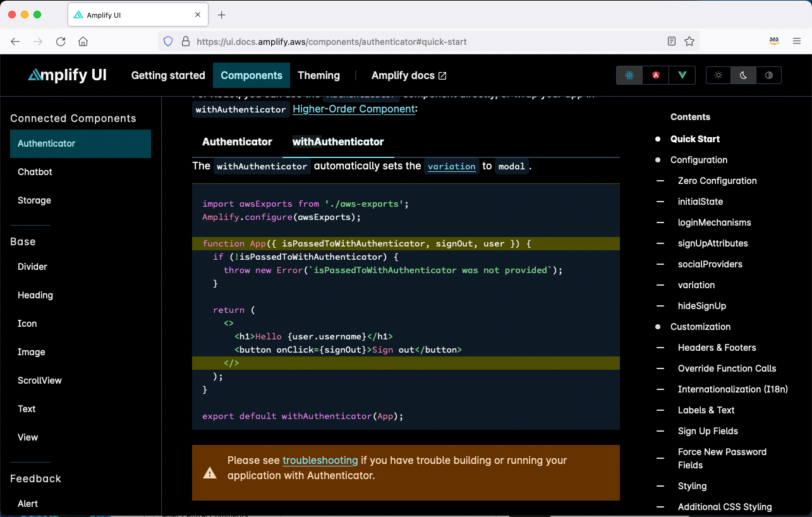This screenshot has height=517, width=812.
Task: Bookmark this page with the star icon
Action: click(x=689, y=41)
